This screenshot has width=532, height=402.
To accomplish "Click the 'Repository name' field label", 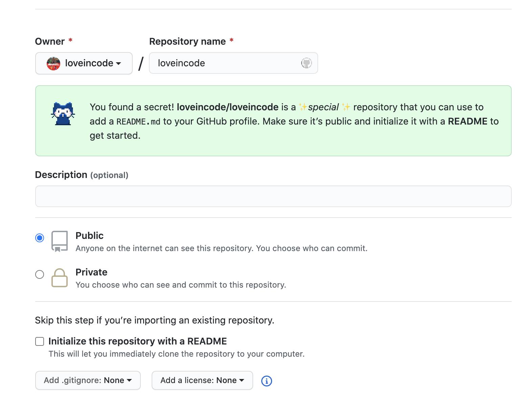I will pyautogui.click(x=187, y=41).
